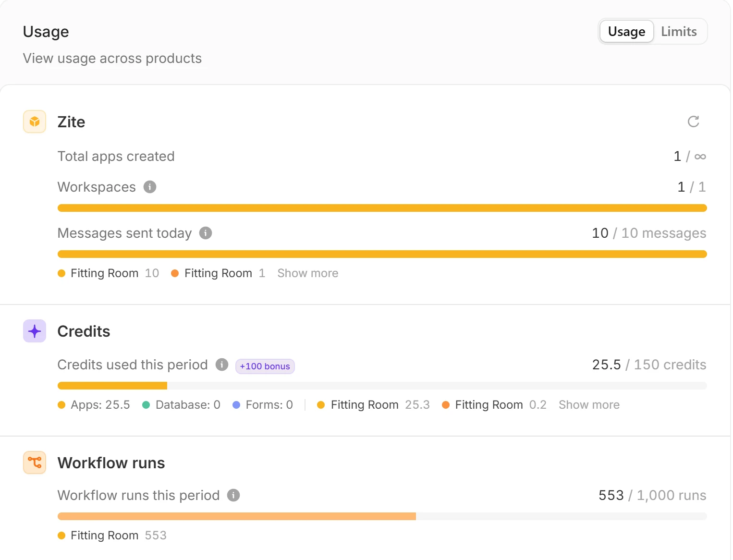Switch to the Limits tab
Screen dimensions: 733x560
coord(679,31)
